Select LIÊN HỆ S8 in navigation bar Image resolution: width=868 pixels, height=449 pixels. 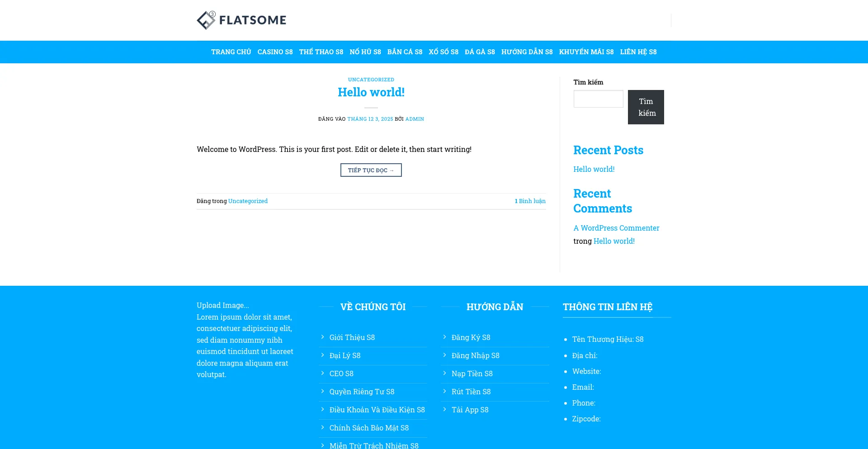pyautogui.click(x=638, y=52)
